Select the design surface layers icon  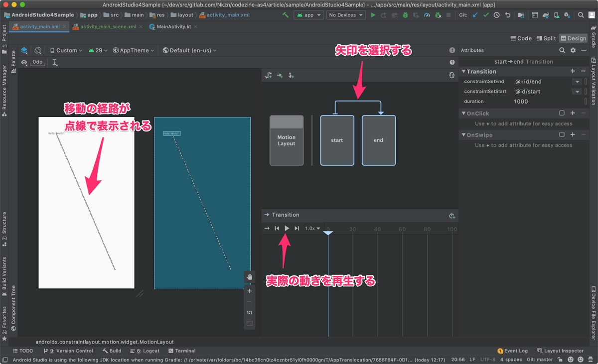pos(24,50)
